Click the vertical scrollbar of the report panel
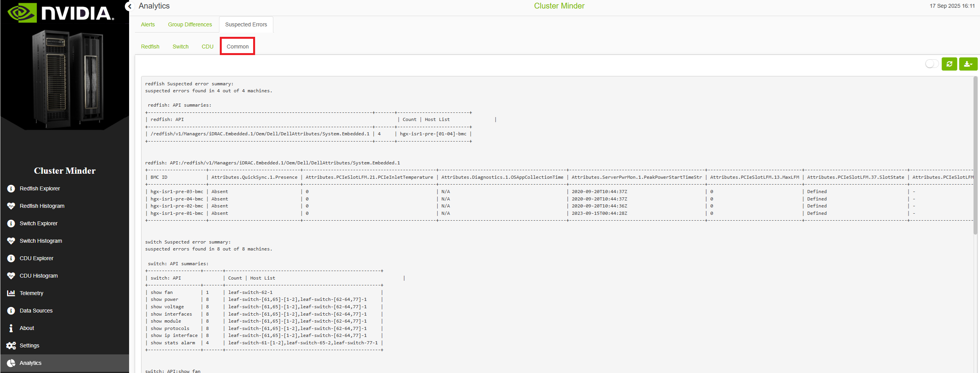 coord(975,155)
